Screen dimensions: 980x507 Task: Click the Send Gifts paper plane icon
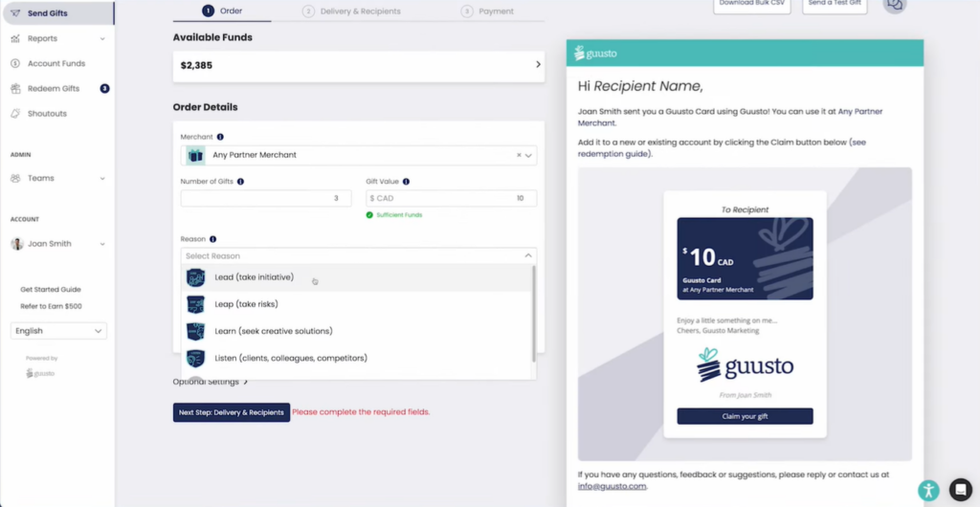coord(15,13)
